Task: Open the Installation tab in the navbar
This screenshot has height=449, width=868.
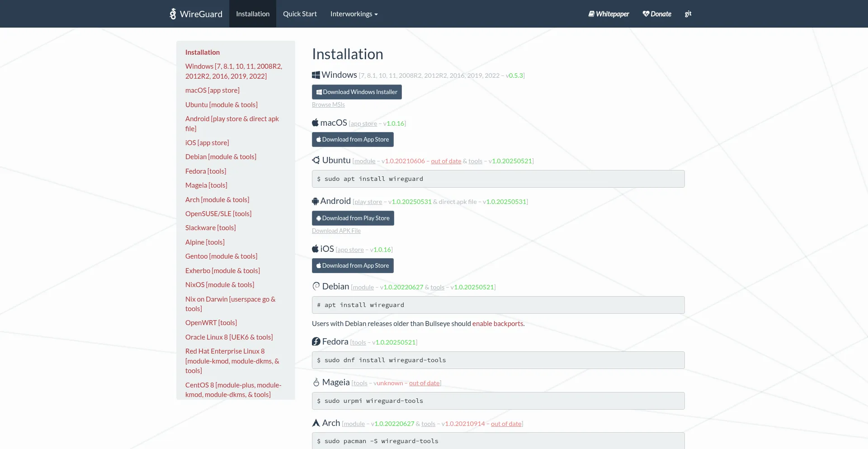Action: pyautogui.click(x=253, y=14)
